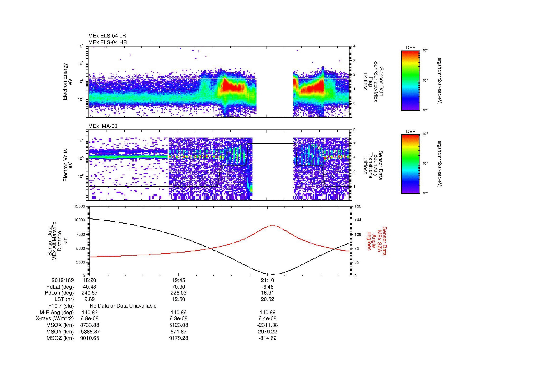Click the 'MSOZ (km)' row label

pyautogui.click(x=60, y=338)
